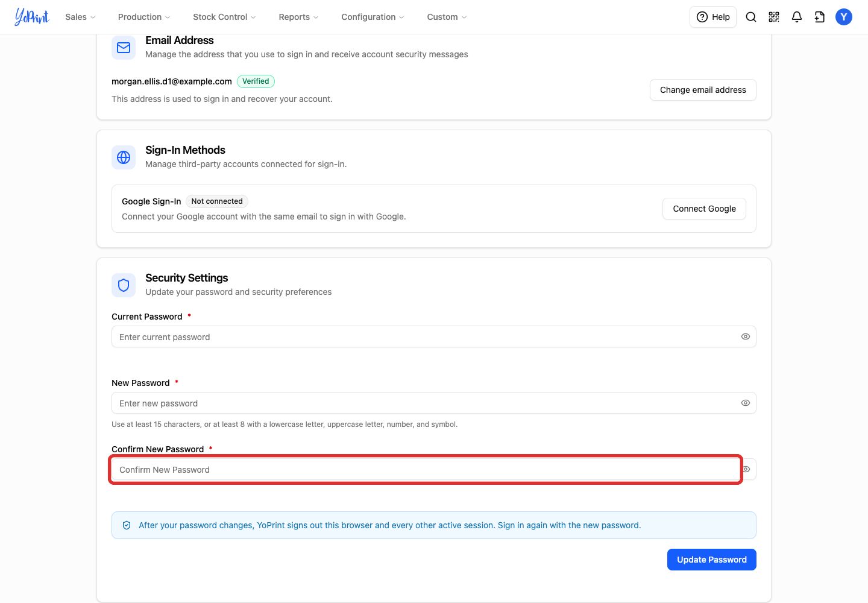Click Update Password button
This screenshot has width=868, height=603.
[712, 560]
